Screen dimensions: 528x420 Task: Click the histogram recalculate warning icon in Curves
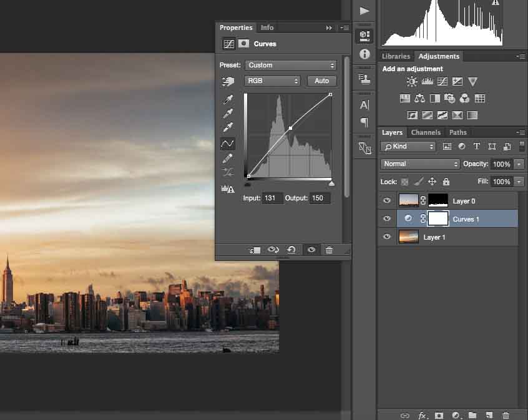click(x=228, y=188)
